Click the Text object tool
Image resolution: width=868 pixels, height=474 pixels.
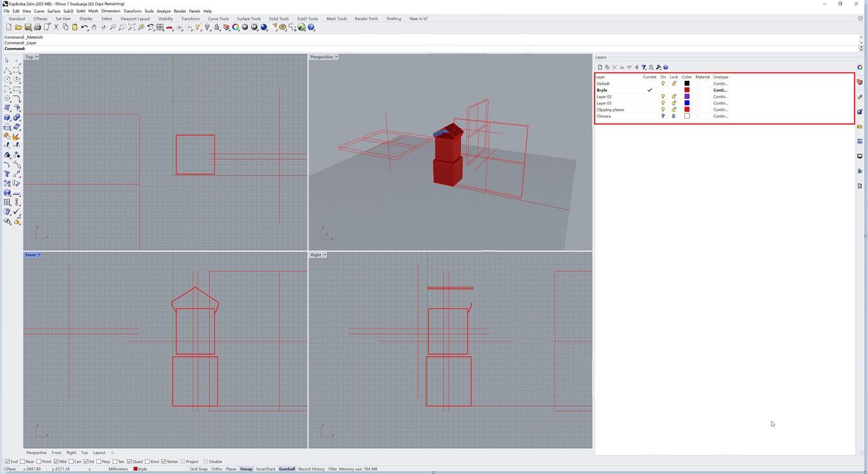pyautogui.click(x=7, y=174)
